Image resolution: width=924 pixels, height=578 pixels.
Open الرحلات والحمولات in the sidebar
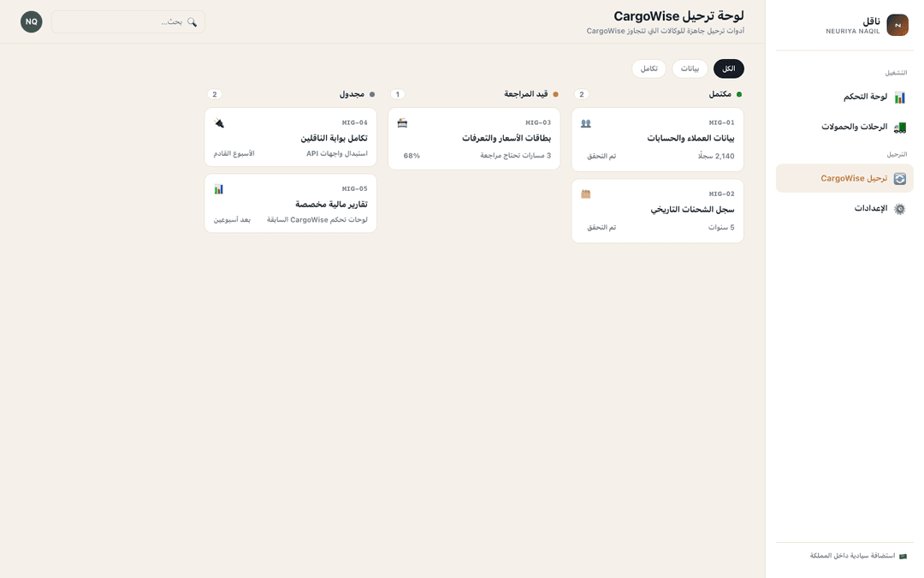click(x=844, y=128)
